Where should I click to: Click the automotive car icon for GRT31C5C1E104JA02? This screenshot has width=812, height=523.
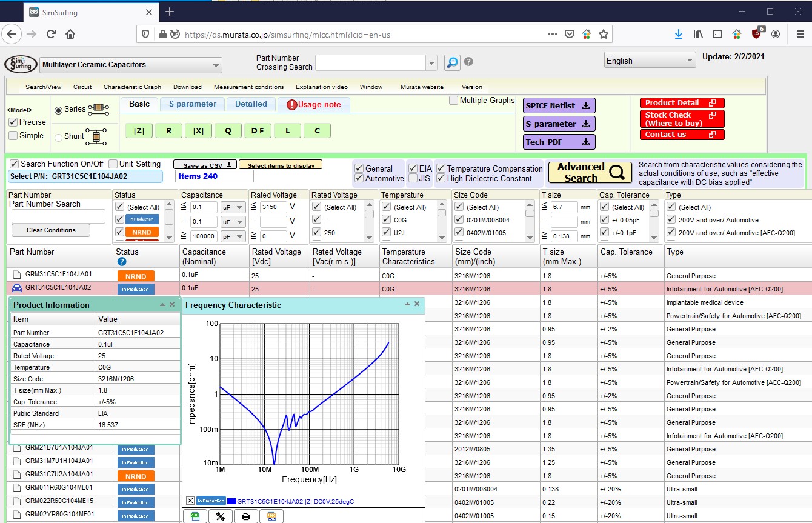pos(17,288)
